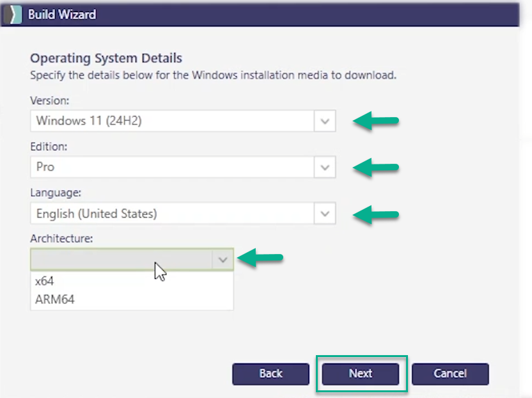The height and width of the screenshot is (398, 532).
Task: Click the Operating System Details heading
Action: point(106,59)
